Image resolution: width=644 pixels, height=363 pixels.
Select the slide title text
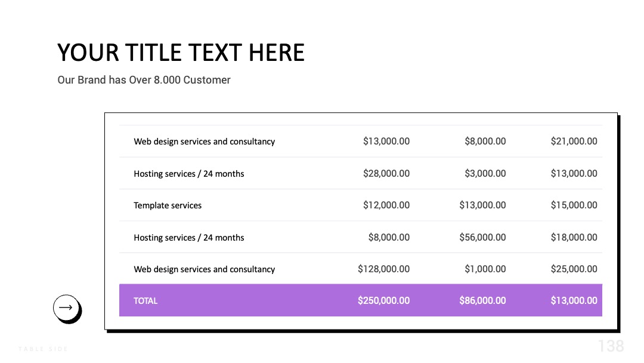(181, 53)
